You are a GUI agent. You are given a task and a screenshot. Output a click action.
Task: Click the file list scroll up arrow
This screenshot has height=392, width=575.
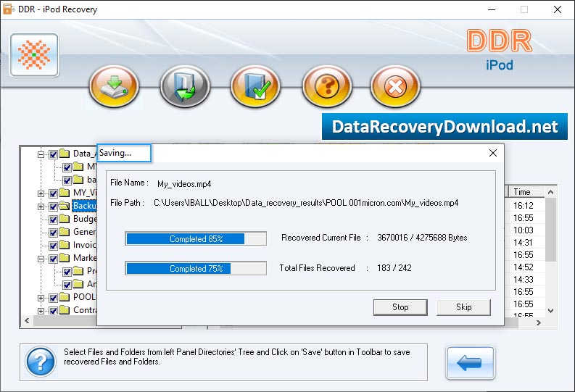coord(550,192)
